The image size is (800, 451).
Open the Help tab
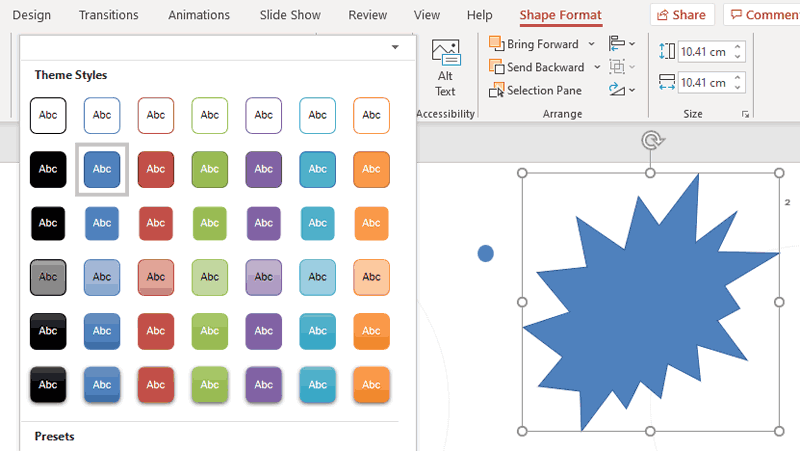click(x=480, y=15)
